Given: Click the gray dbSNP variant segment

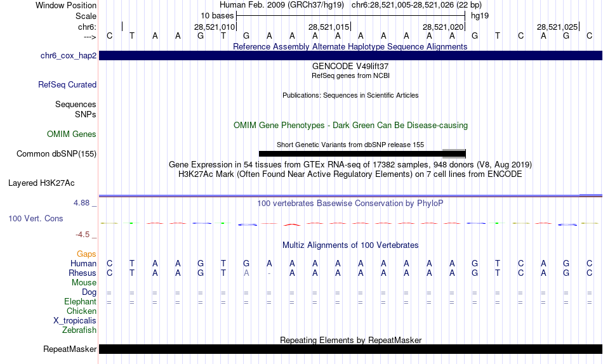Looking at the screenshot, I should pos(454,153).
